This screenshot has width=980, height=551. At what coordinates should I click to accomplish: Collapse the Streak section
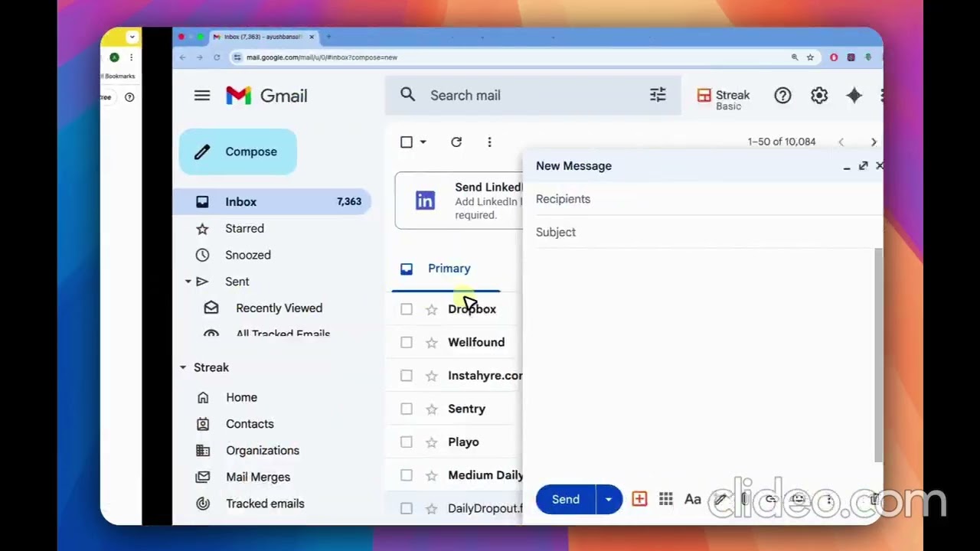click(x=183, y=368)
